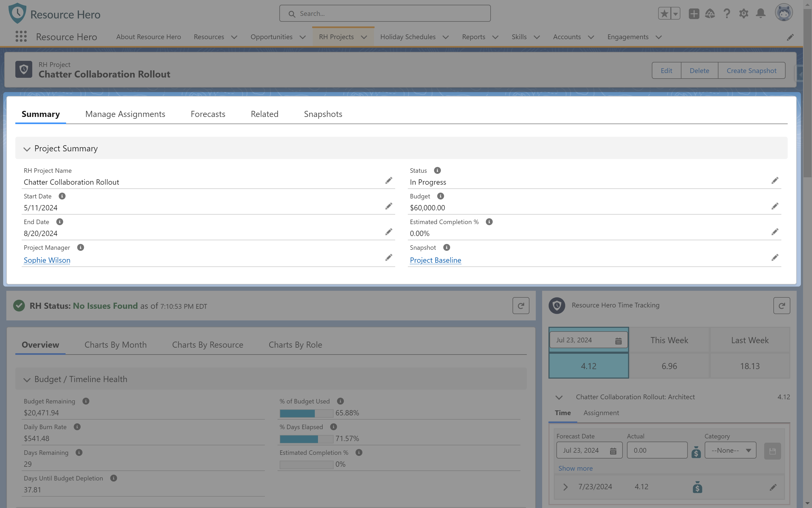
Task: Open the Charts By Month tab
Action: (x=116, y=345)
